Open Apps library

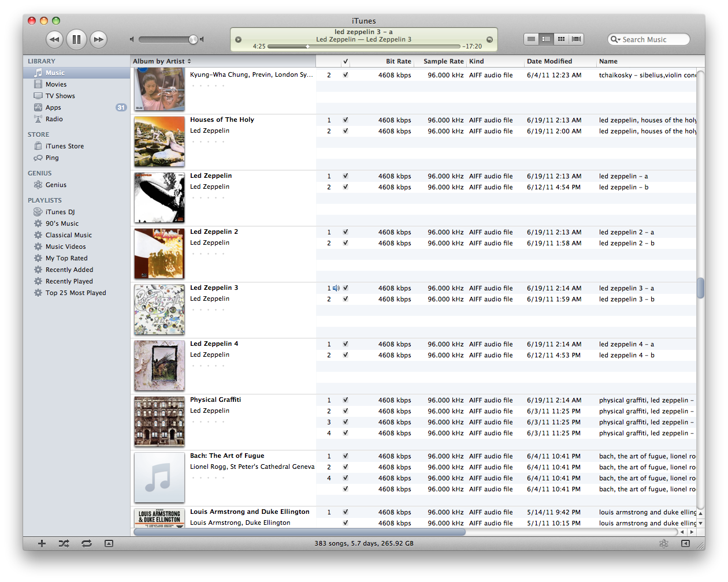[76, 107]
